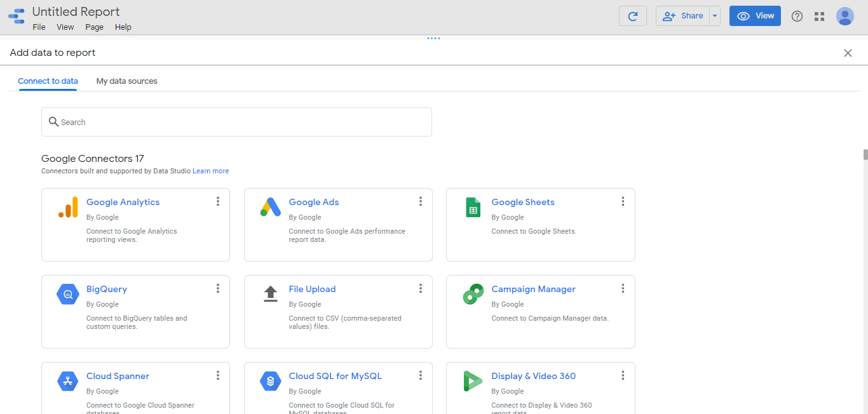
Task: Click the vertical scrollbar thumb
Action: pyautogui.click(x=865, y=155)
